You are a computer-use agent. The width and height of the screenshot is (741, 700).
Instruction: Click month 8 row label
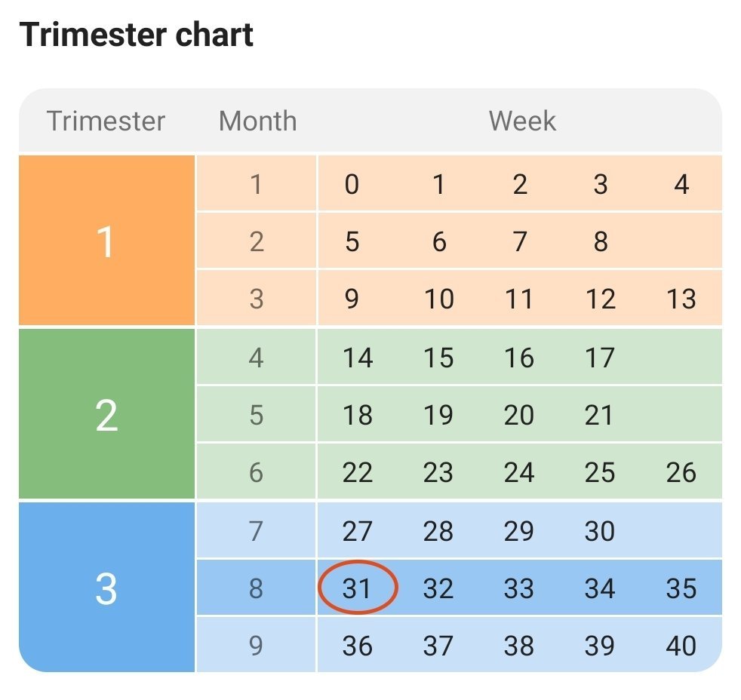(x=257, y=588)
